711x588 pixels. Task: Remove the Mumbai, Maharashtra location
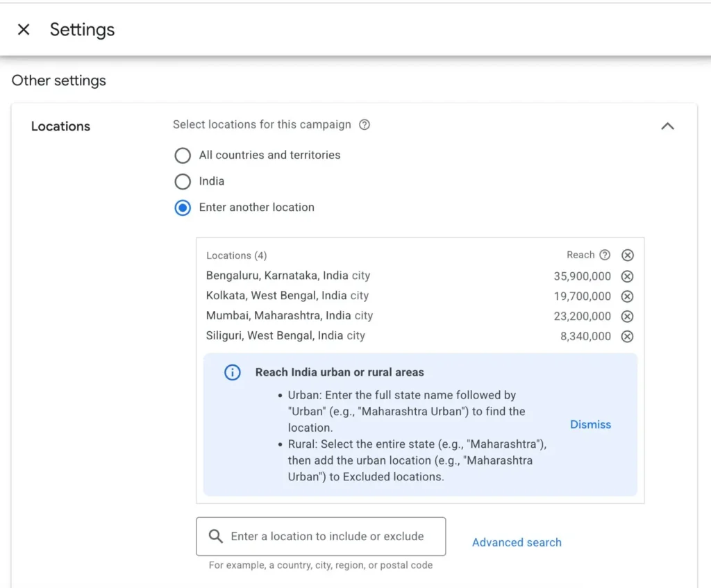628,316
